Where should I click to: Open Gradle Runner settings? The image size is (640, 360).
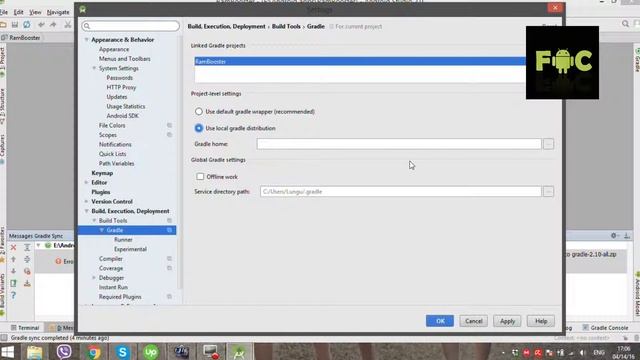(123, 240)
